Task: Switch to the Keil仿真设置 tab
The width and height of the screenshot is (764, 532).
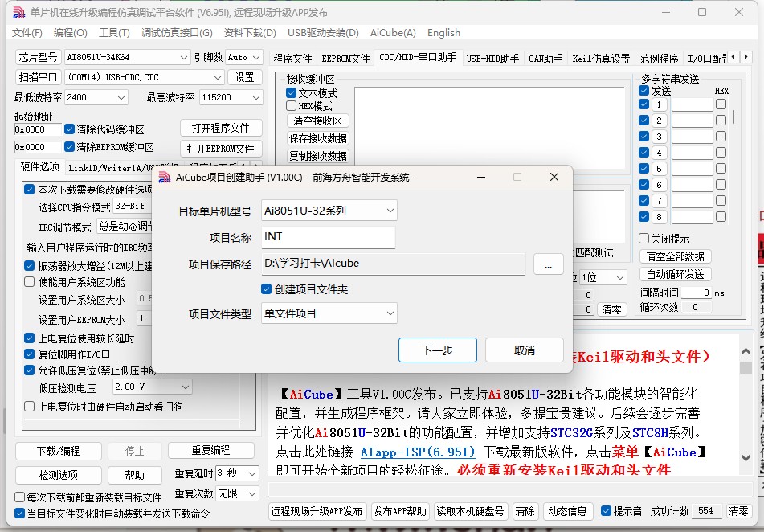Action: coord(601,59)
